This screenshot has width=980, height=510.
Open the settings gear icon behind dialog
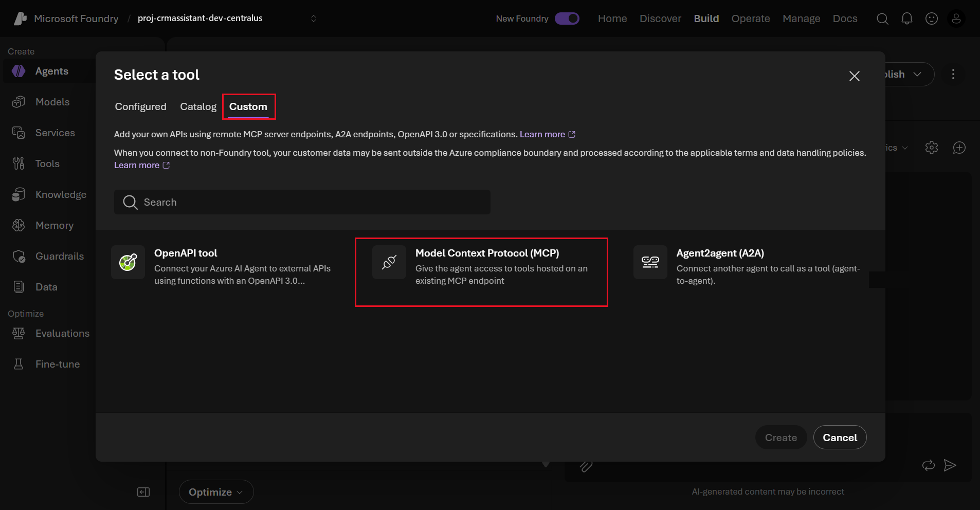click(x=932, y=148)
